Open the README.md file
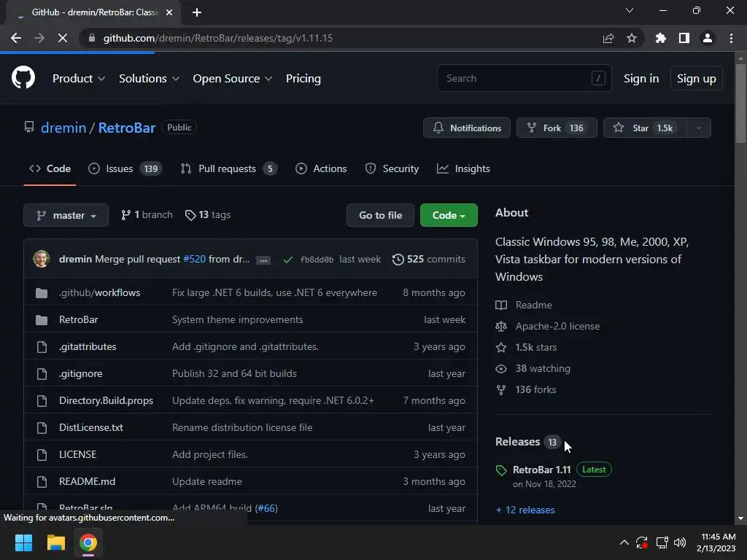This screenshot has height=560, width=747. click(88, 481)
